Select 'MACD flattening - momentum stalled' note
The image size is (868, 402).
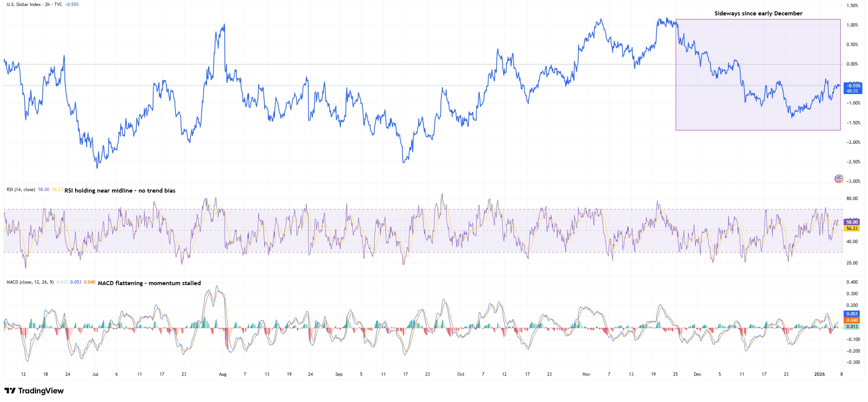tap(149, 283)
